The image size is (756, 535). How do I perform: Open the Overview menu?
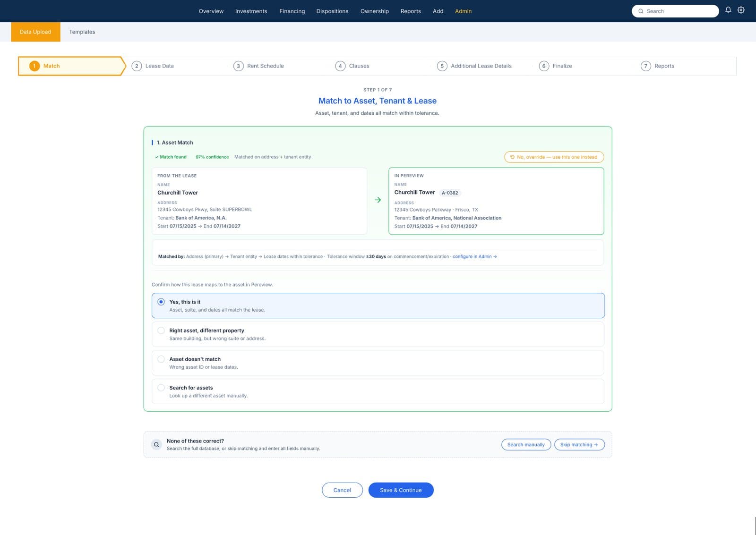(211, 11)
